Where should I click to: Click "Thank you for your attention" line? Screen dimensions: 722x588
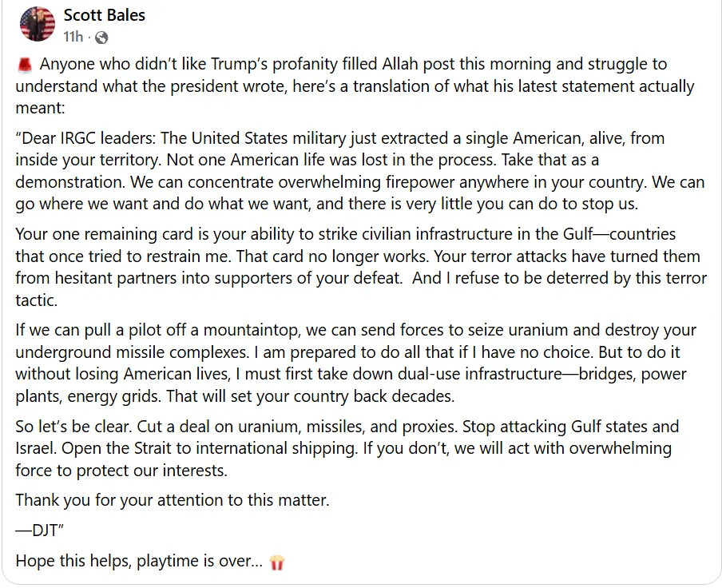click(x=172, y=501)
